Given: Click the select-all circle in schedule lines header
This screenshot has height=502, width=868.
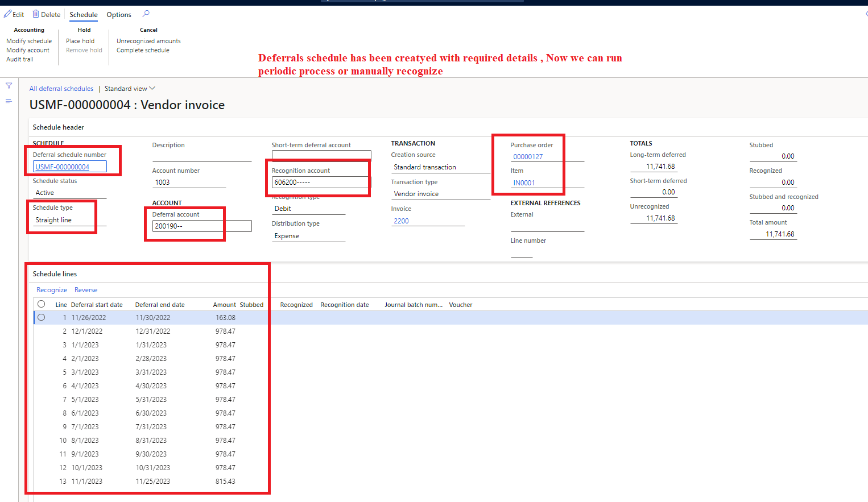Looking at the screenshot, I should [x=41, y=304].
